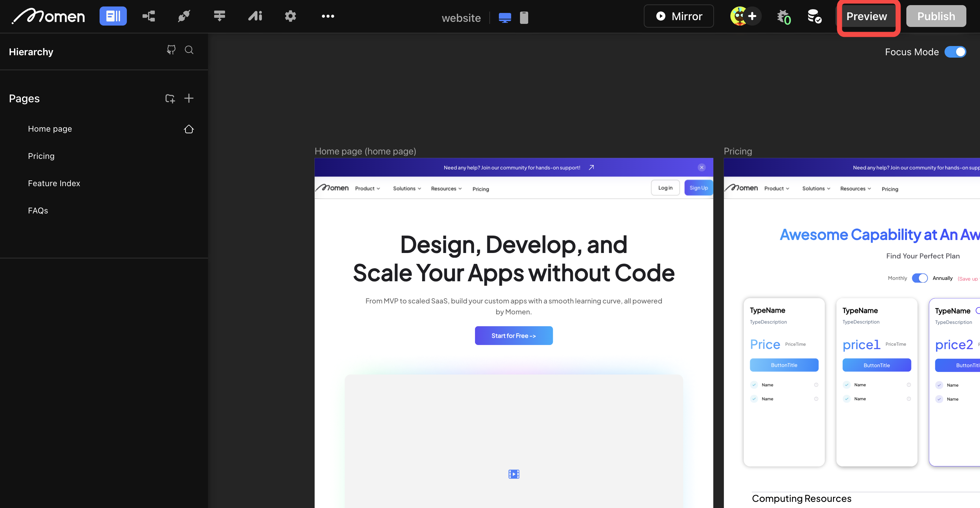Expand the Product dropdown on Home page
The image size is (980, 508).
[x=367, y=189]
